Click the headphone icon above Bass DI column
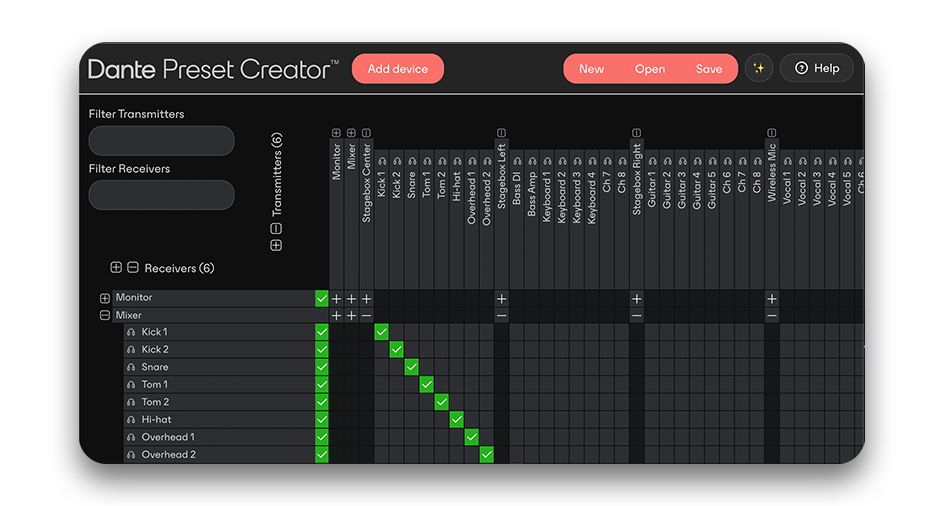Screen dimensions: 943x506 pos(517,161)
